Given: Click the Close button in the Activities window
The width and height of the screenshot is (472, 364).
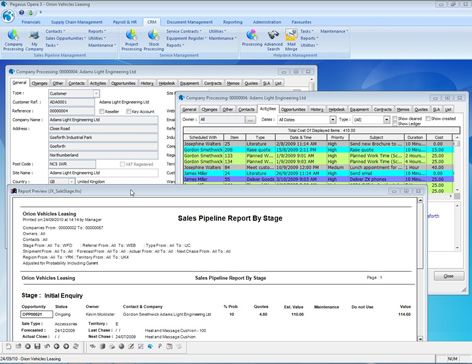Looking at the screenshot, I should 449,276.
